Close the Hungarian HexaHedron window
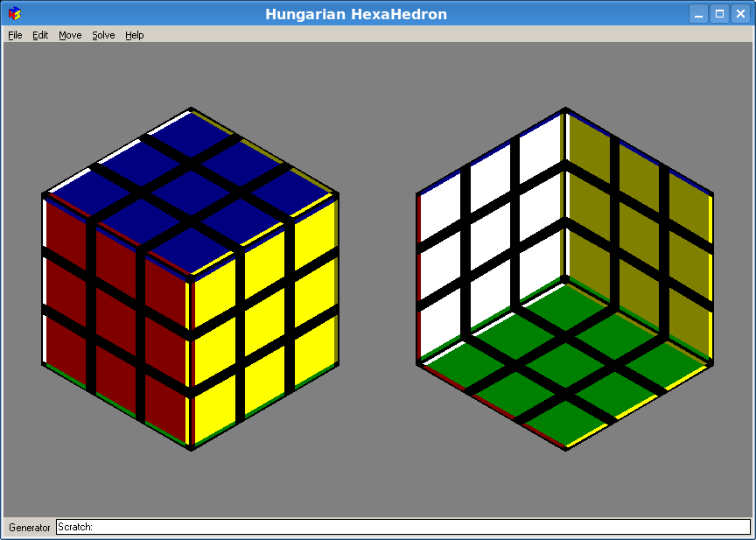Viewport: 756px width, 540px height. pyautogui.click(x=740, y=14)
